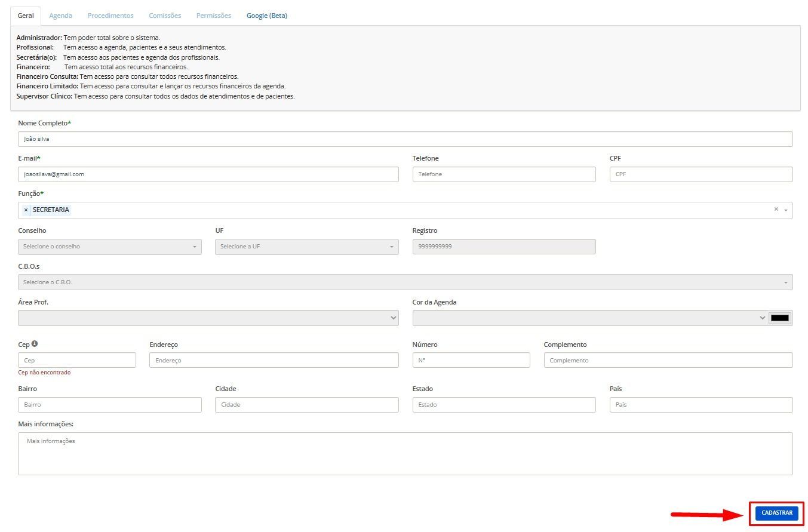
Task: Open the Comissões tab
Action: (x=165, y=16)
